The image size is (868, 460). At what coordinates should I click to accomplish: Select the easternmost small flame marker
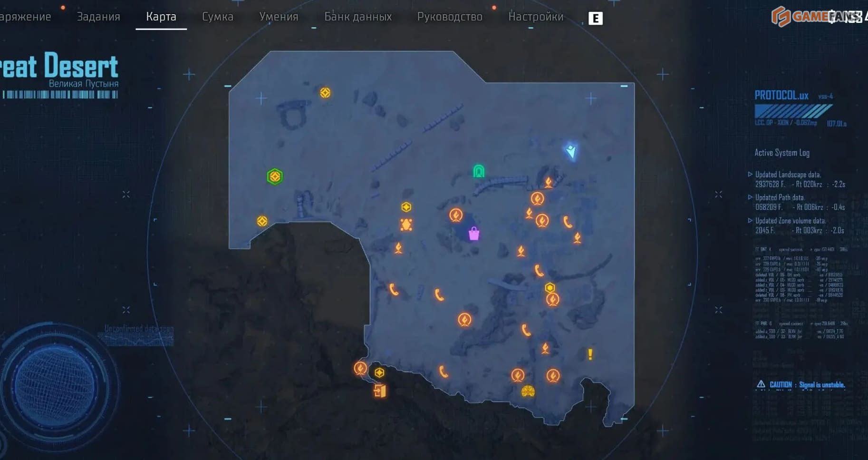pyautogui.click(x=577, y=237)
